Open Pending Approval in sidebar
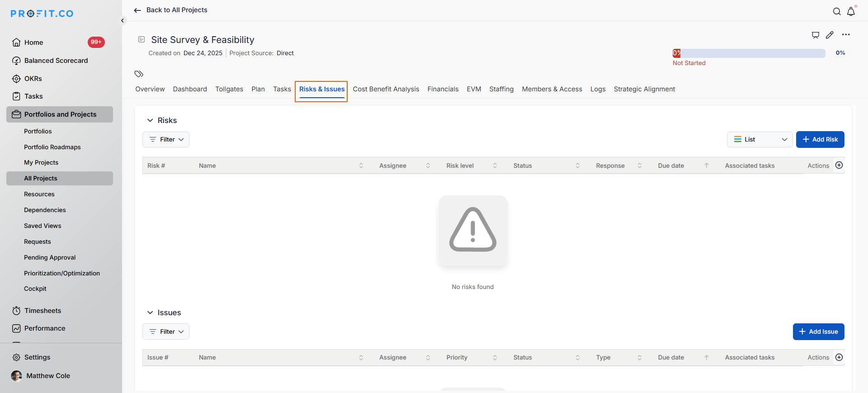This screenshot has height=393, width=868. click(x=50, y=257)
